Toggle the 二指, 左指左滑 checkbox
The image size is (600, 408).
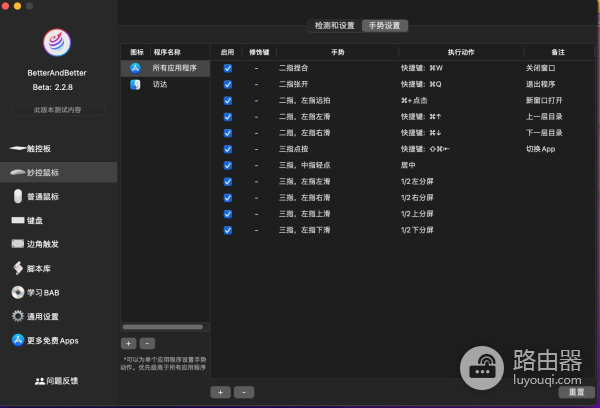click(x=228, y=117)
